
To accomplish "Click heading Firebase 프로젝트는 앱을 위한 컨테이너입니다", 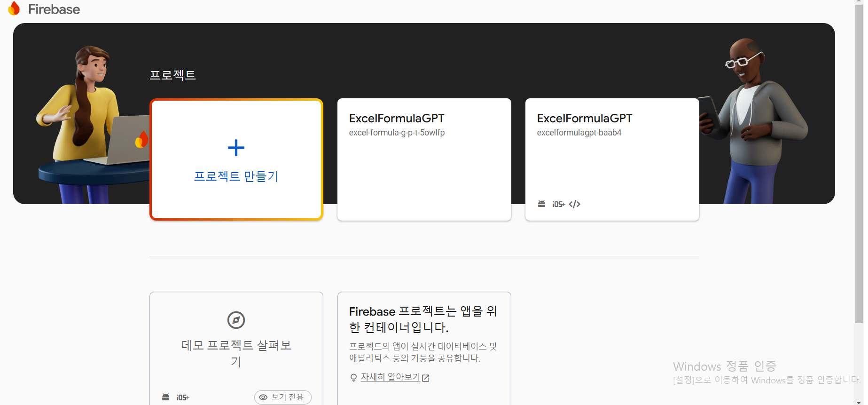I will point(423,319).
